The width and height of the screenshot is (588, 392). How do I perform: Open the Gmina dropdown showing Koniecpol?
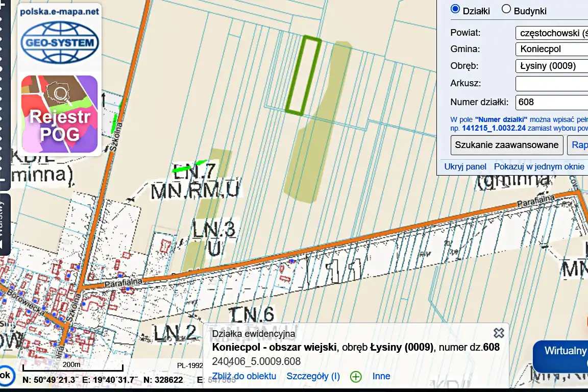(x=552, y=50)
